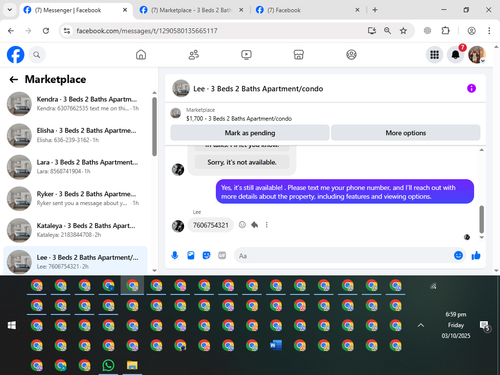Viewport: 500px width, 375px height.
Task: Open the $1,700 listing link
Action: tap(239, 119)
